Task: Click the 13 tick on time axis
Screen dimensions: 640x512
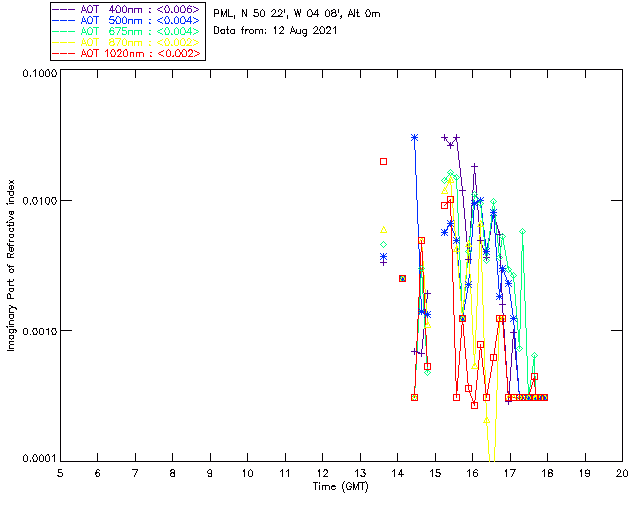Action: coord(360,472)
